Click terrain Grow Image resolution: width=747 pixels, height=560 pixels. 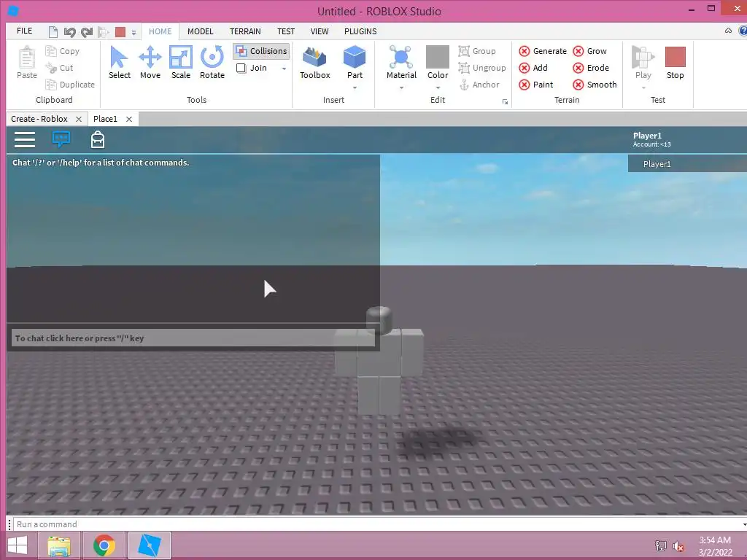pos(589,51)
